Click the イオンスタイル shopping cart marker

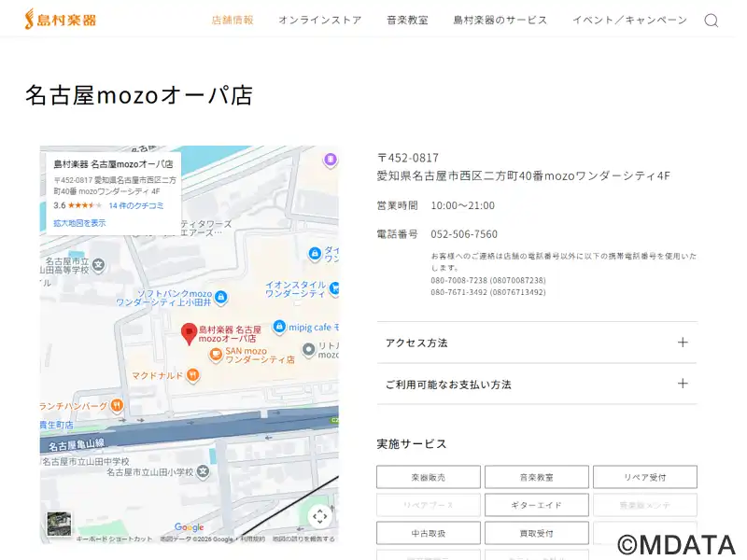pos(335,288)
